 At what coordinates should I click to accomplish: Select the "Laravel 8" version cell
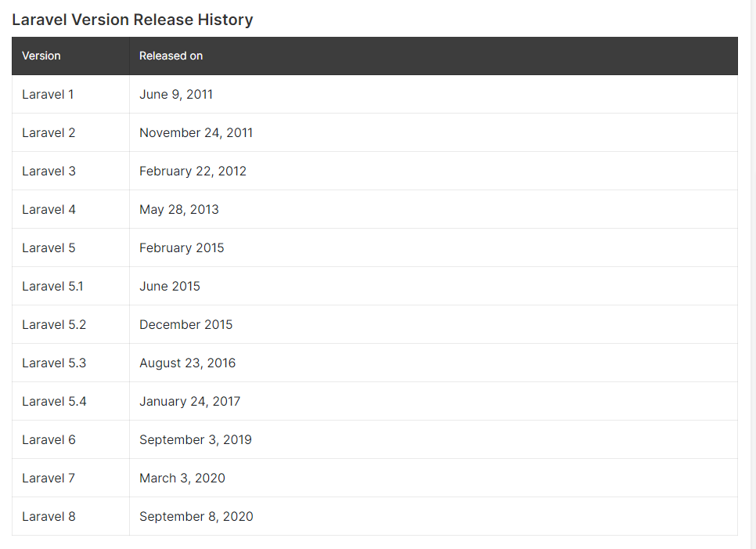(49, 516)
